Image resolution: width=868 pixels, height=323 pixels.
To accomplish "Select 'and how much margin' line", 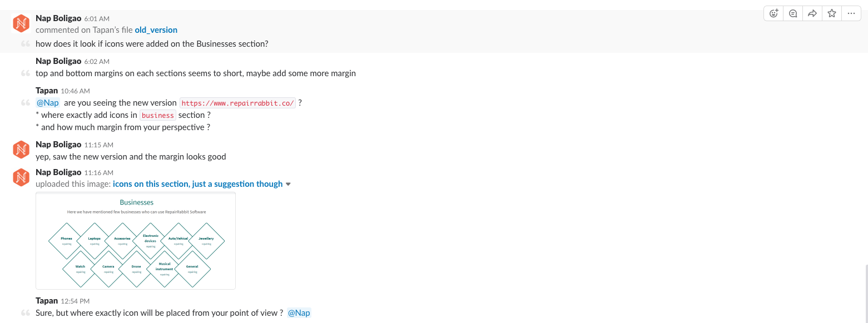I will 123,127.
